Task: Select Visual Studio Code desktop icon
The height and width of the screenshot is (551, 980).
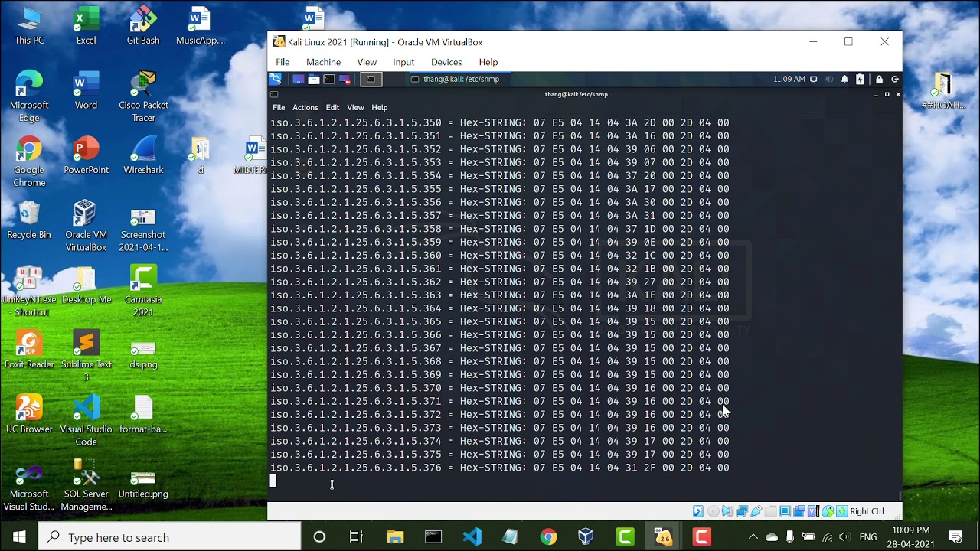Action: [86, 421]
